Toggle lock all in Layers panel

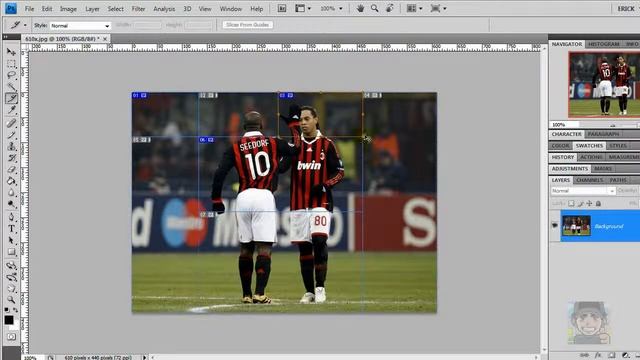598,203
